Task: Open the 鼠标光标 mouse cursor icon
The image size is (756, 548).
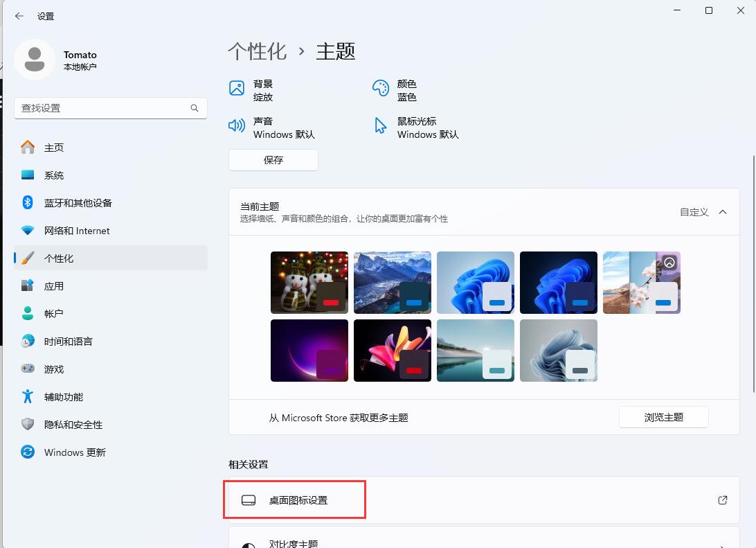Action: [x=381, y=125]
